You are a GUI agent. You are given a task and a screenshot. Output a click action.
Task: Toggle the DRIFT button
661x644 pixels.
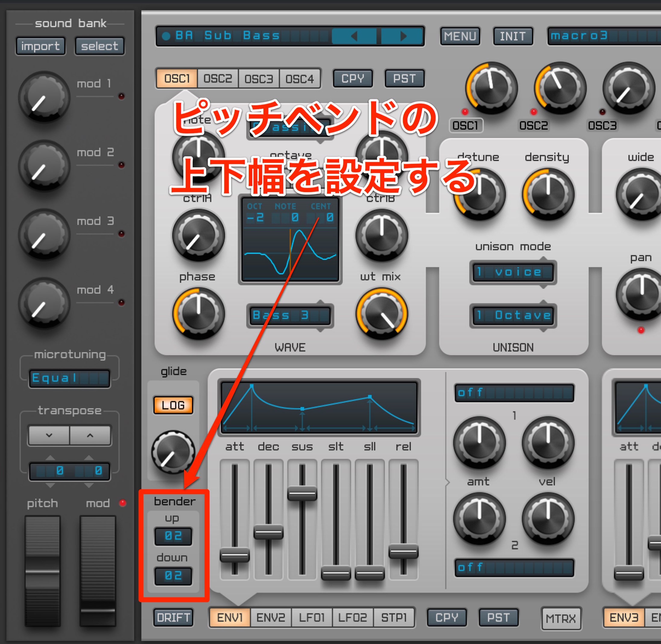click(173, 617)
